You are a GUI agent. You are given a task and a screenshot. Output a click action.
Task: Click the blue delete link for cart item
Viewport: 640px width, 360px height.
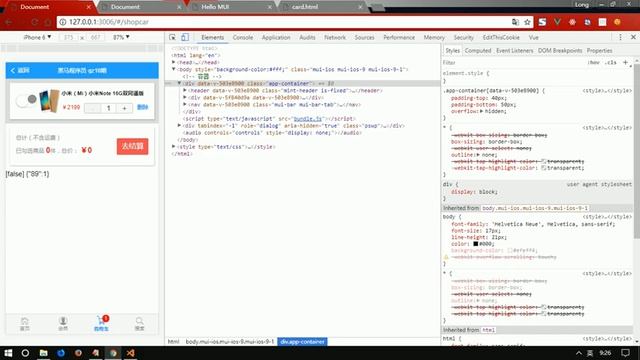[142, 107]
